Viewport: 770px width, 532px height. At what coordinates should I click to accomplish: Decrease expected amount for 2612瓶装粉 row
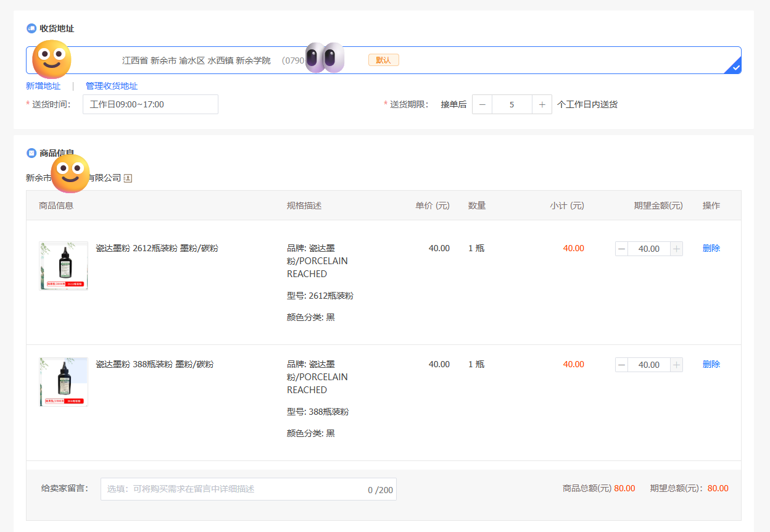[622, 249]
